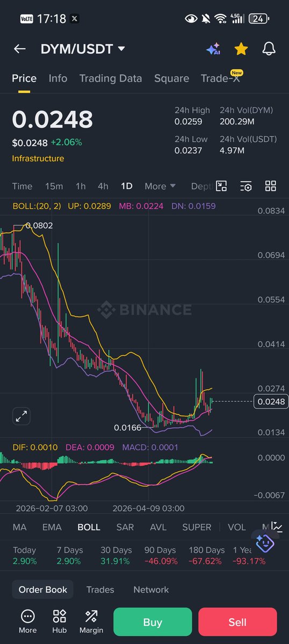Tap the floating AI assistant bubble
289x644 pixels.
(265, 544)
